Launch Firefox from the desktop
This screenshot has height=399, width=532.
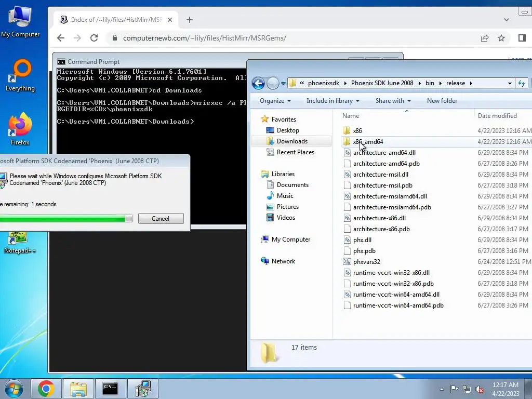pyautogui.click(x=20, y=129)
